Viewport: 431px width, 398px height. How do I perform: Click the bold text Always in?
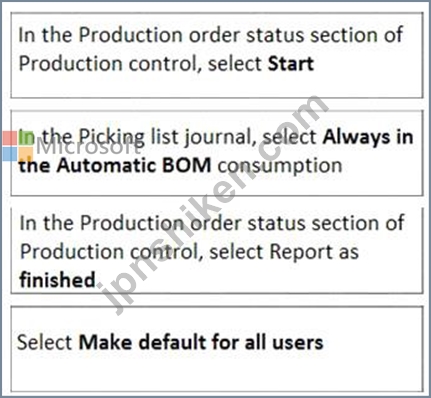[368, 137]
